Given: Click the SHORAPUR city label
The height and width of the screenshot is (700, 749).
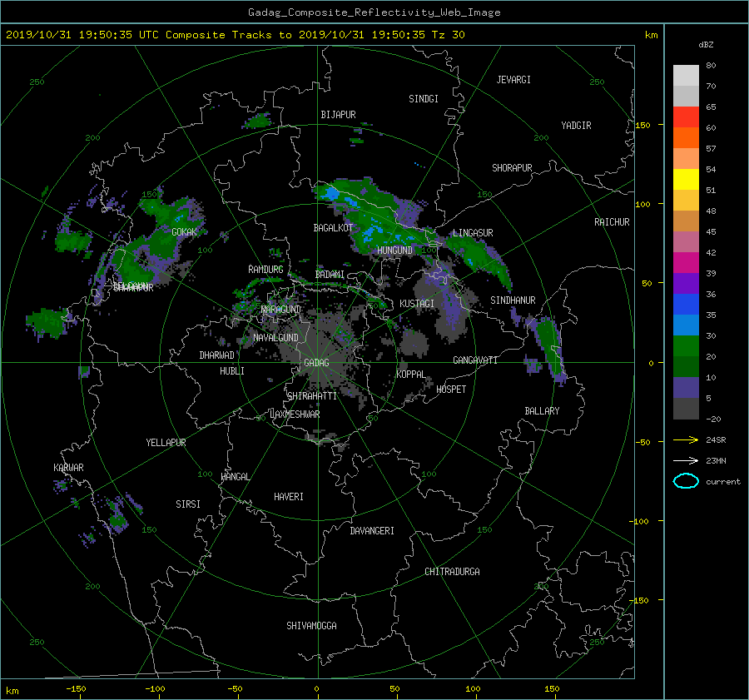Looking at the screenshot, I should pyautogui.click(x=512, y=168).
